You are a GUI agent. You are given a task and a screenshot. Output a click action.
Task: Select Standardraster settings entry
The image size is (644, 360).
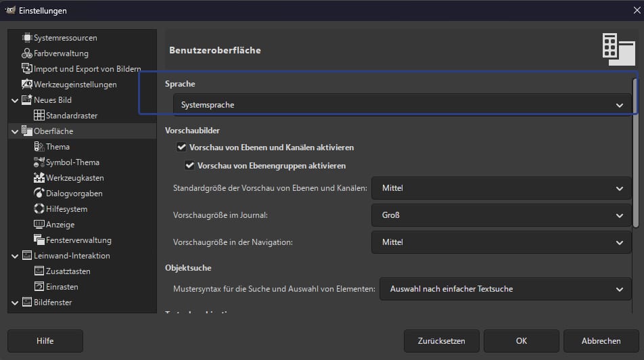click(x=72, y=116)
